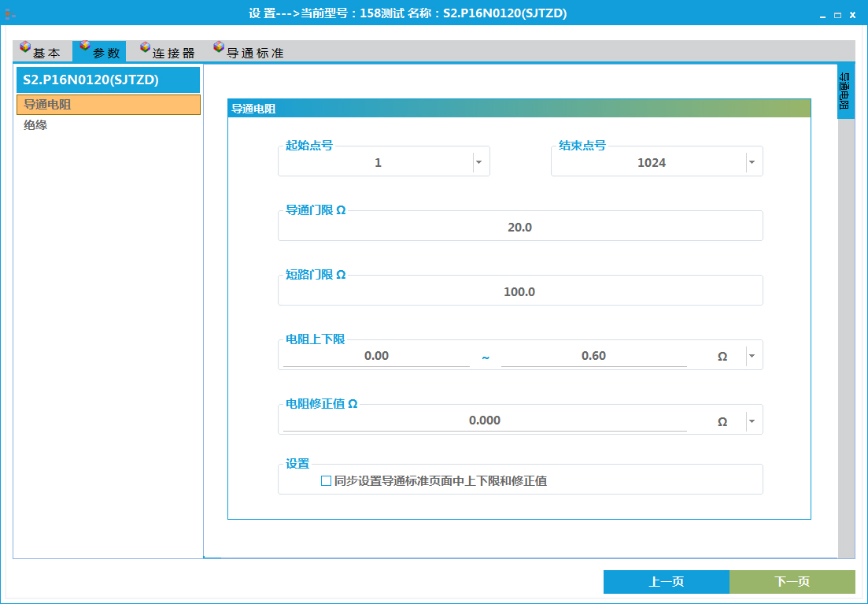Click the 上一页 button
Viewport: 868px width, 604px height.
[x=666, y=581]
